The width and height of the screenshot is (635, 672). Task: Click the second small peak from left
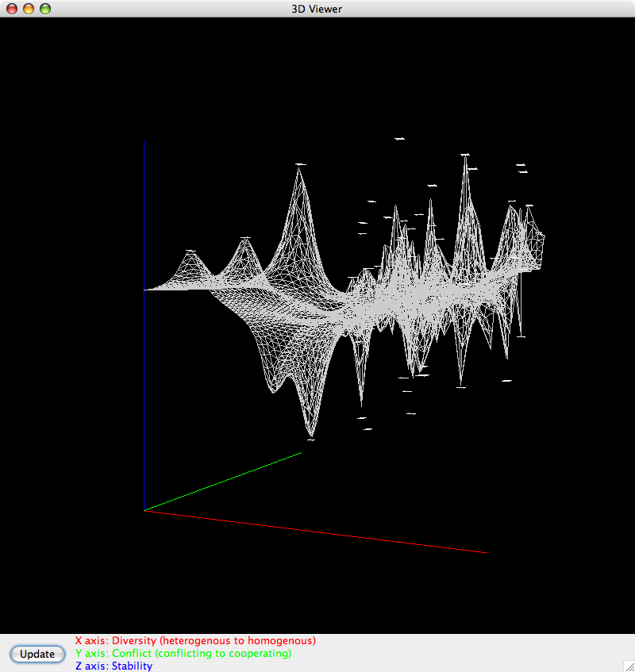245,240
